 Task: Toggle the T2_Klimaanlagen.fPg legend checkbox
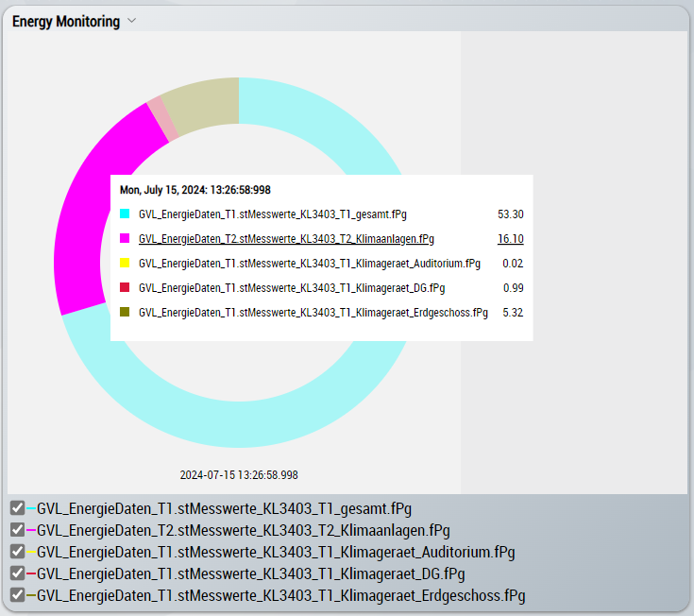17,530
